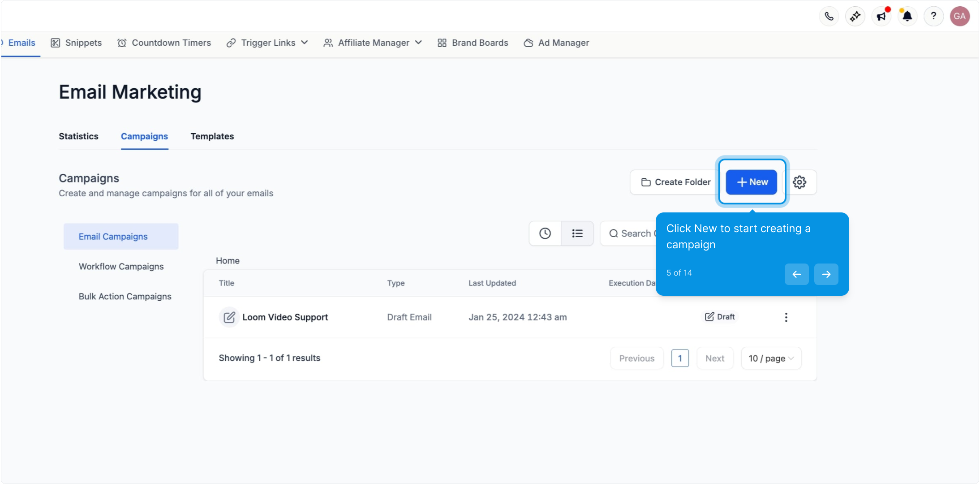Go back to previous tour step
Viewport: 980px width, 484px height.
796,274
